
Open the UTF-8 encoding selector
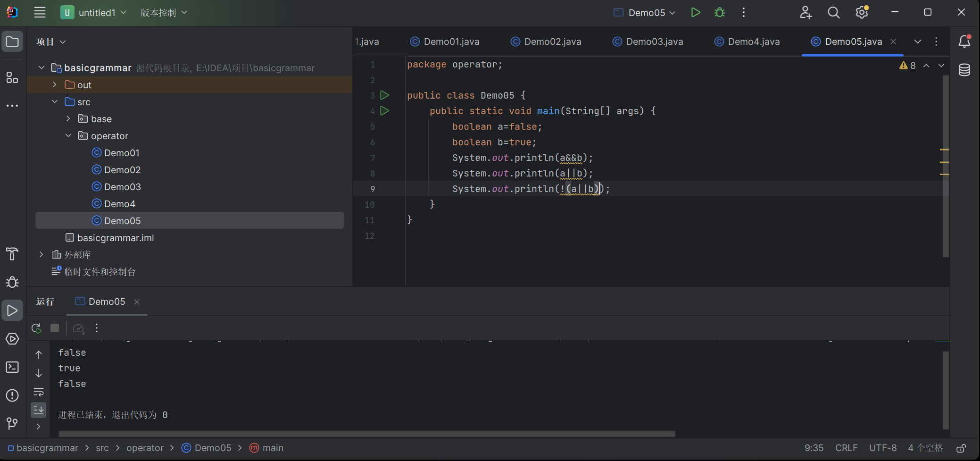coord(883,448)
